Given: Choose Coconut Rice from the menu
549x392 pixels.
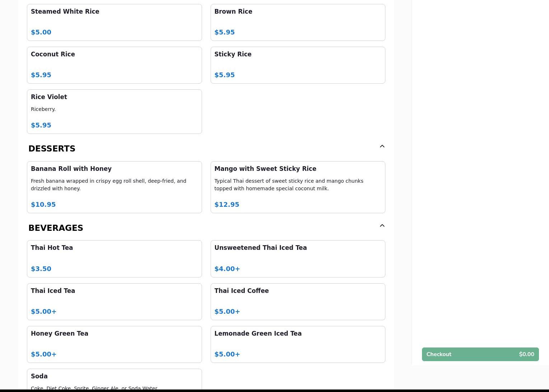Looking at the screenshot, I should pos(114,65).
